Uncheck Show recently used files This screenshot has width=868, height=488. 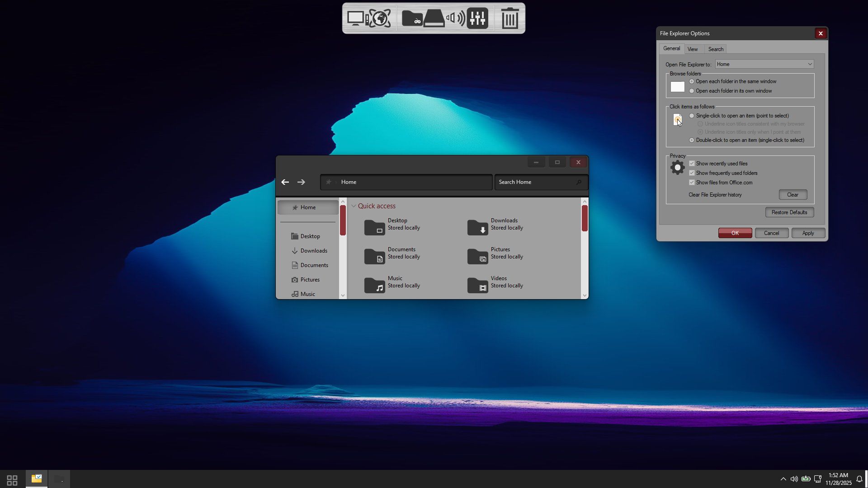(692, 164)
